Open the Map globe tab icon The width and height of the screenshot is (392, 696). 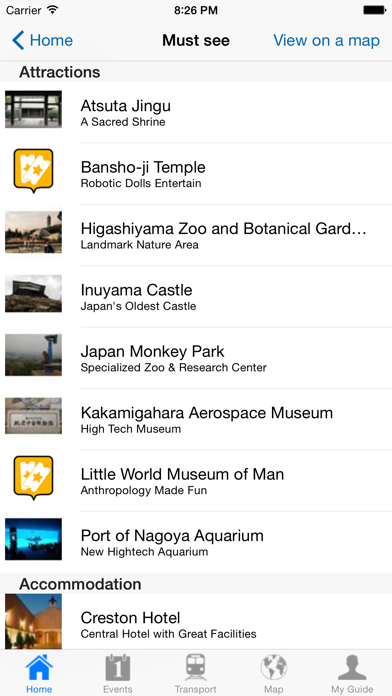pos(273,667)
